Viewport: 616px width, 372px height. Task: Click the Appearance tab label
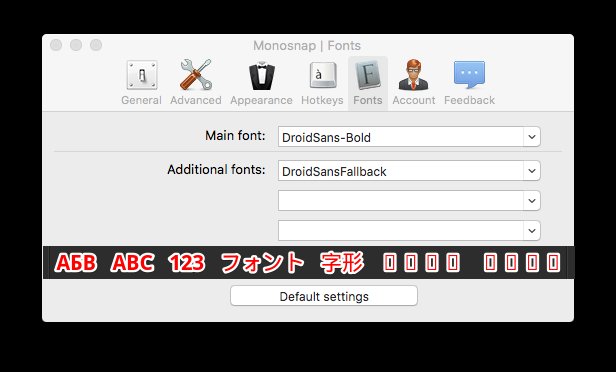tap(261, 101)
